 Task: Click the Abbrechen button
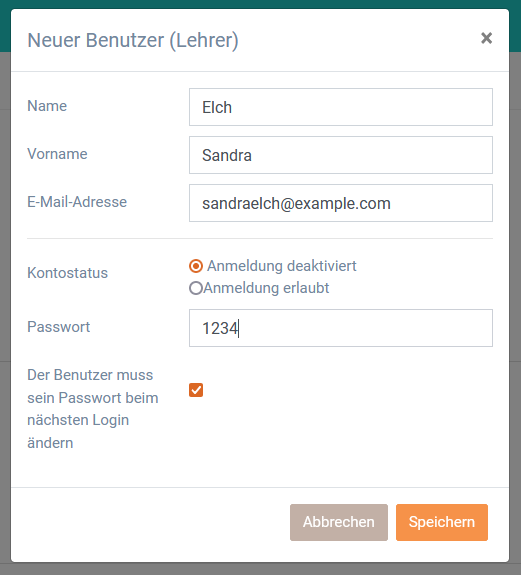tap(339, 522)
